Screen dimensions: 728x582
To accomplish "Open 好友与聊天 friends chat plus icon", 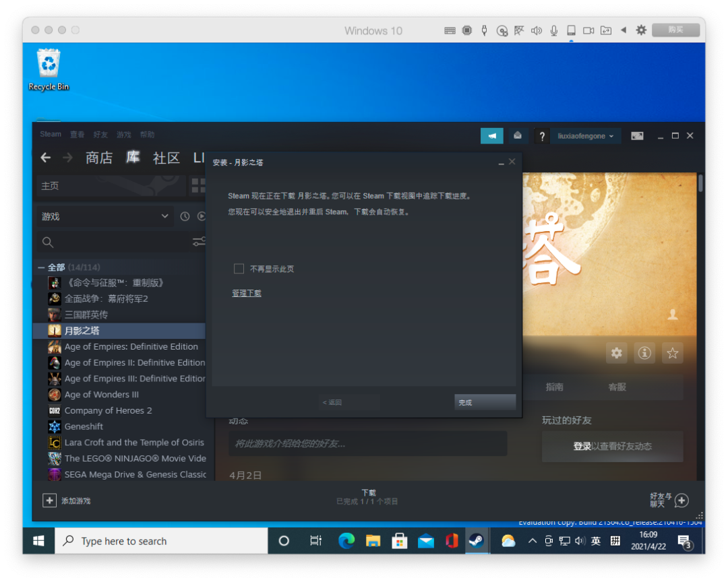I will coord(681,500).
